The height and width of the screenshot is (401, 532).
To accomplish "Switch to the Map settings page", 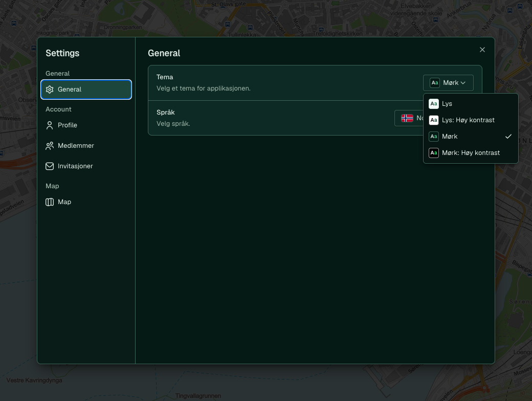I will click(86, 202).
